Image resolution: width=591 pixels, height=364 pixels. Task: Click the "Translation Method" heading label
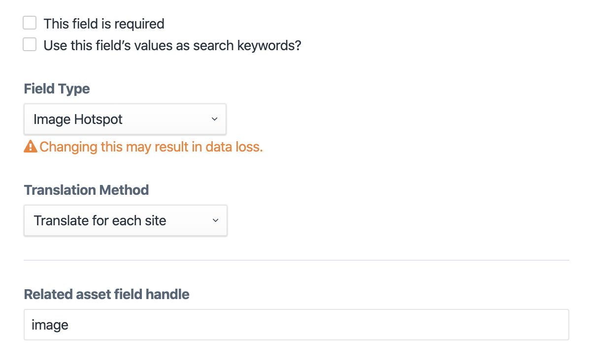click(86, 190)
